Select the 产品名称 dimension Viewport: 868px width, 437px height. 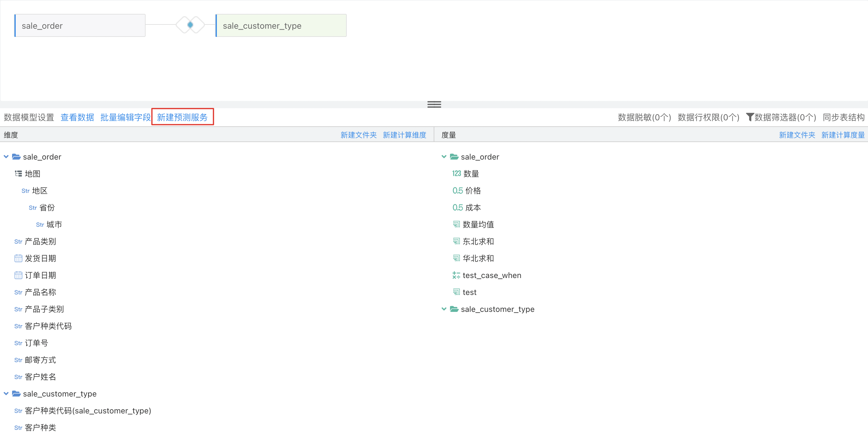click(40, 292)
